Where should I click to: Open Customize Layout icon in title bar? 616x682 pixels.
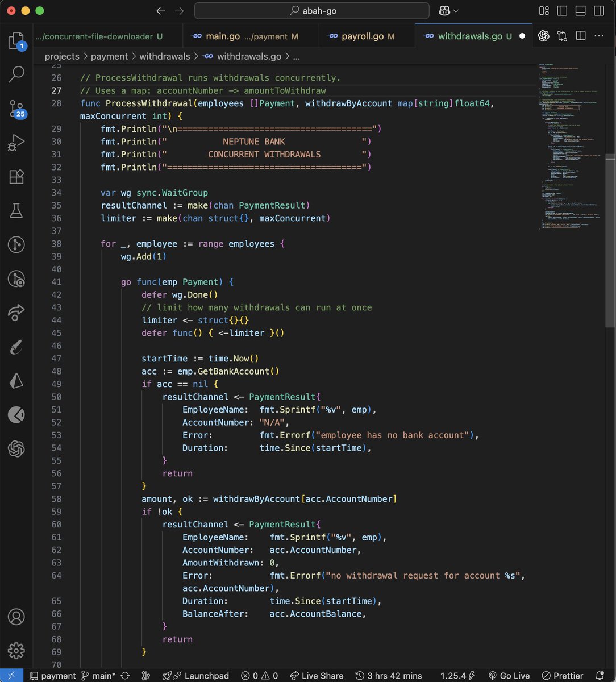pos(544,11)
